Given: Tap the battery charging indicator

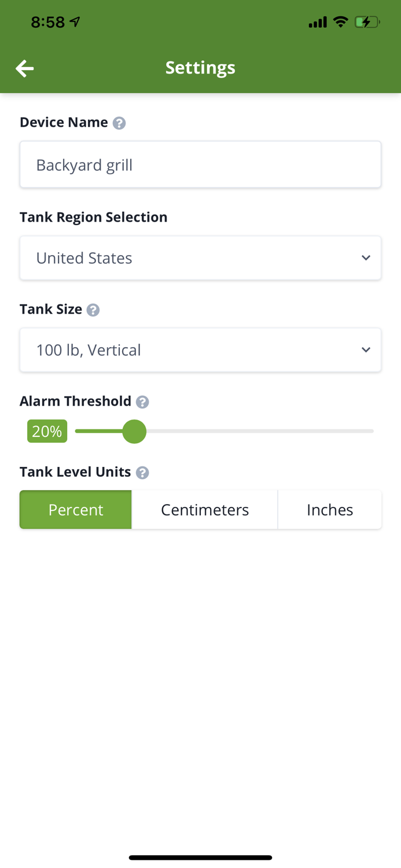Looking at the screenshot, I should pos(367,22).
